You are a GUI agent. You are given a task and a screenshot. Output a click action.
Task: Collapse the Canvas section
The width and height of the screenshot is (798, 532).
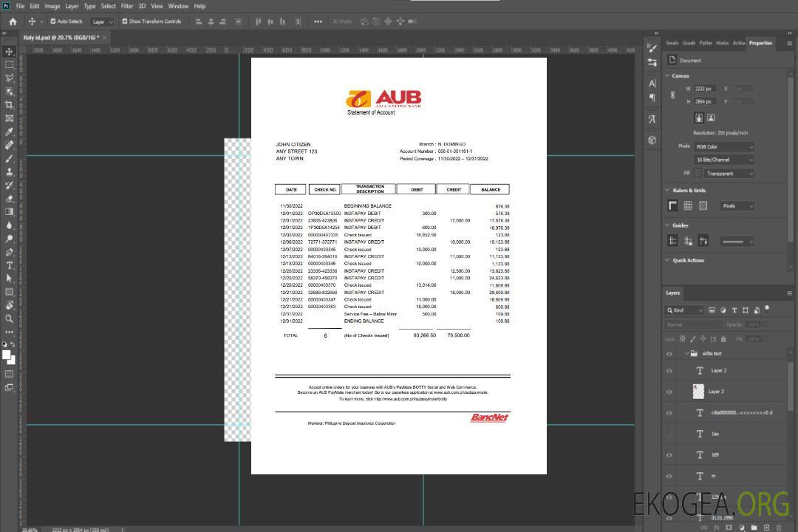click(x=668, y=76)
